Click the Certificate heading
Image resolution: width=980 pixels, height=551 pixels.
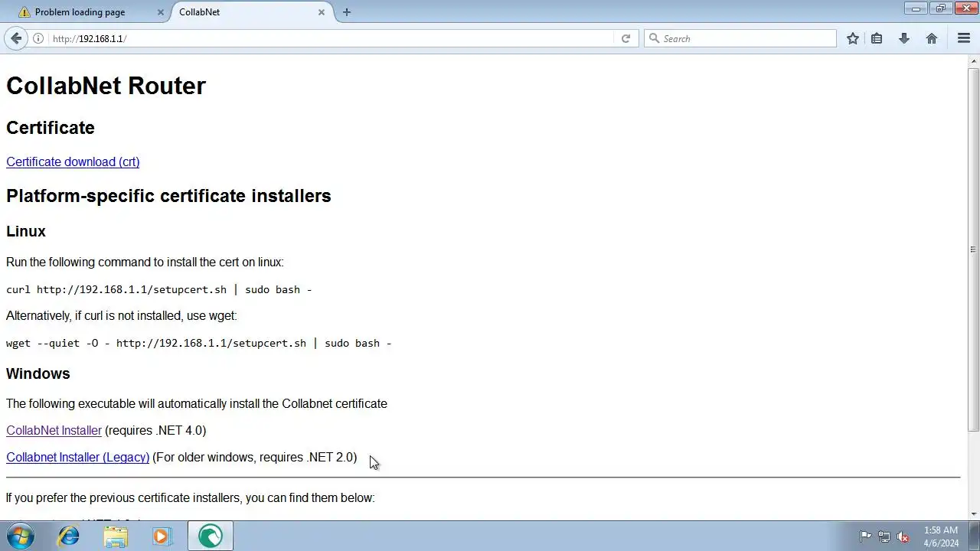click(51, 128)
